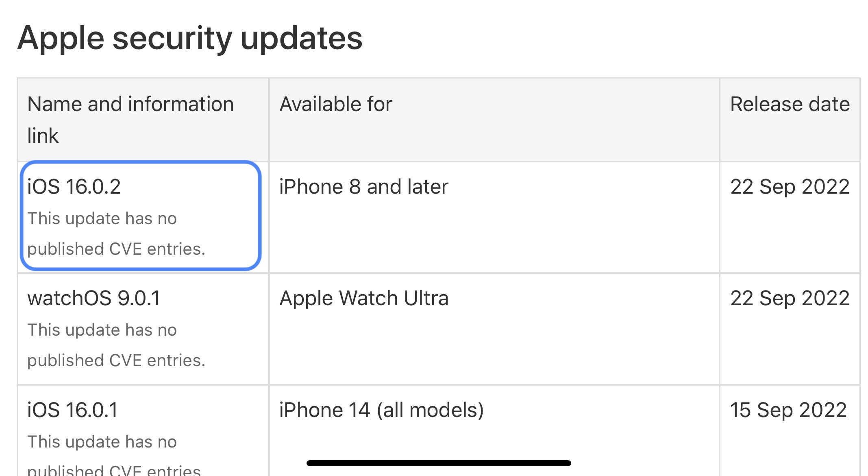Select the CVE note under watchOS 9.0.1
The image size is (868, 476).
[x=116, y=345]
